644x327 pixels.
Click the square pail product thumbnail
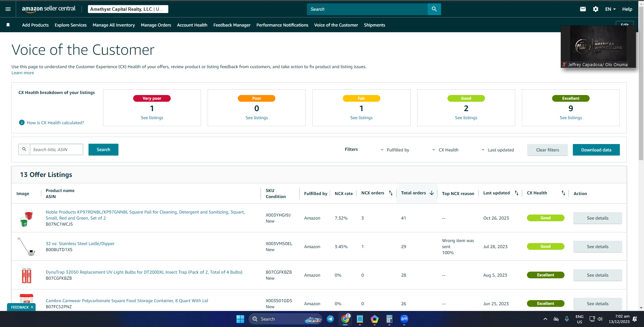pyautogui.click(x=26, y=218)
